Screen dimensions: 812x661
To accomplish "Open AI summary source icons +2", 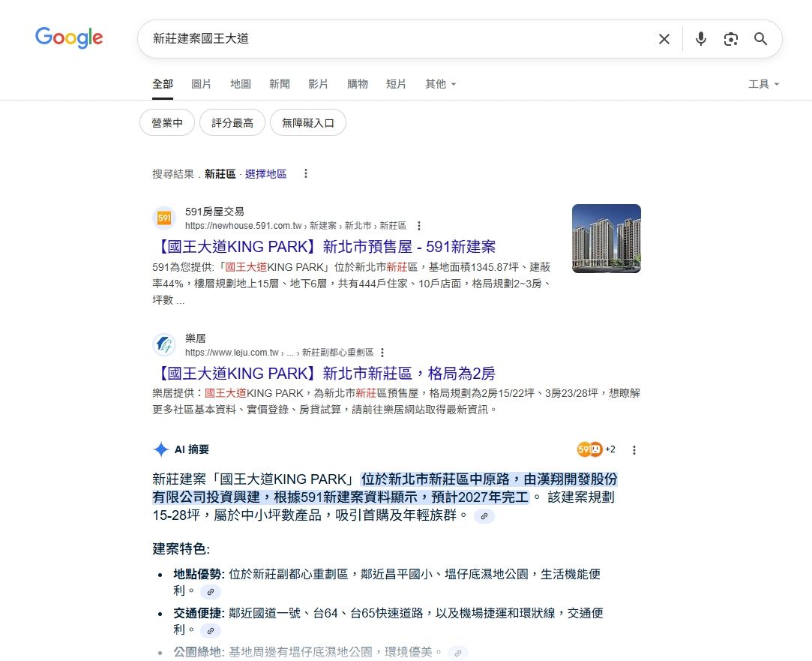I will [596, 449].
